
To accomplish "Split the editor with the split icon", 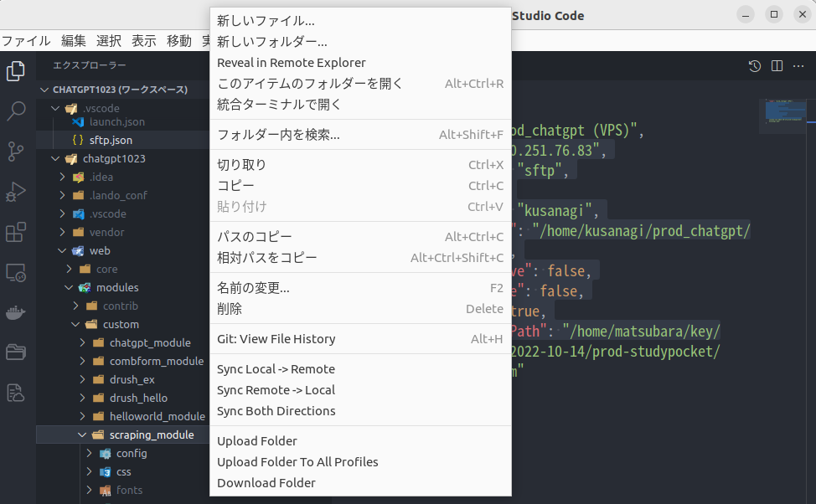I will coord(777,66).
